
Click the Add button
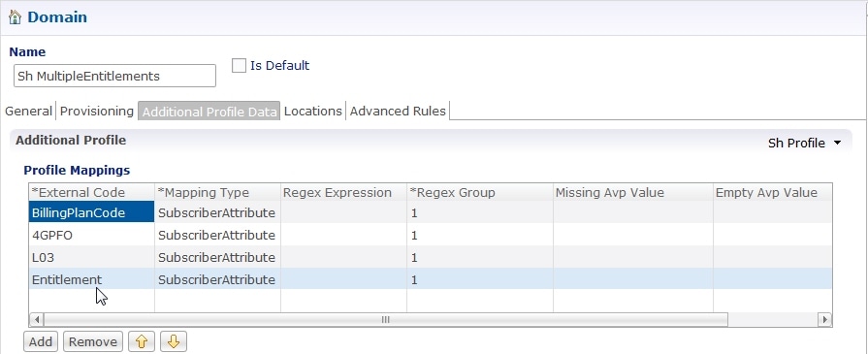(x=41, y=341)
